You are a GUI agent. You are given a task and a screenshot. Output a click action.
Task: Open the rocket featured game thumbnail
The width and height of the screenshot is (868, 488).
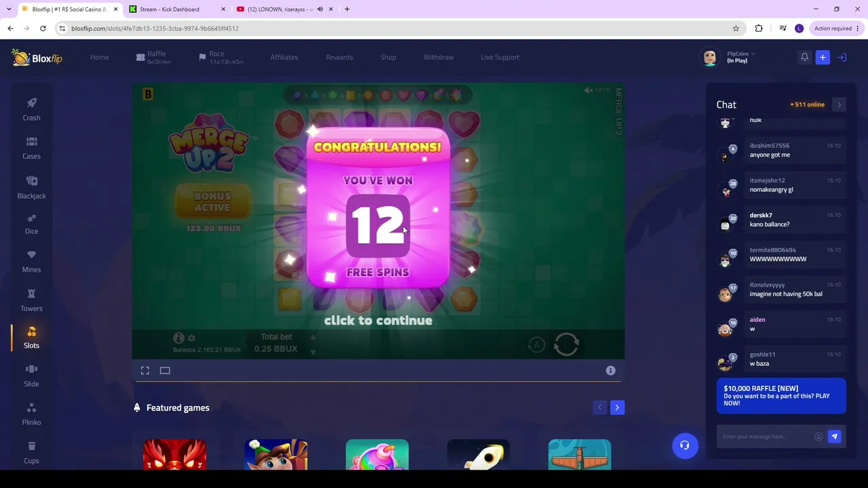478,454
